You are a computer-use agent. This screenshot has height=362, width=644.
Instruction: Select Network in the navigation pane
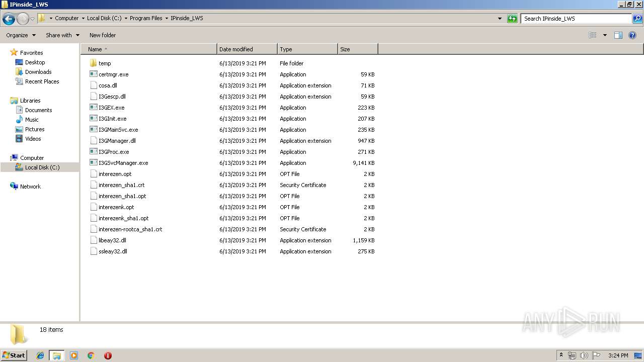(30, 187)
